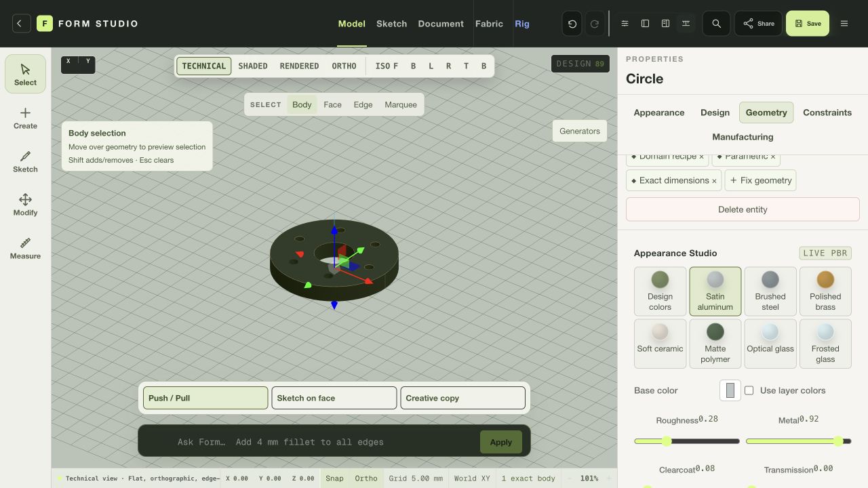Pick the Sketch tool in left sidebar

(x=25, y=161)
